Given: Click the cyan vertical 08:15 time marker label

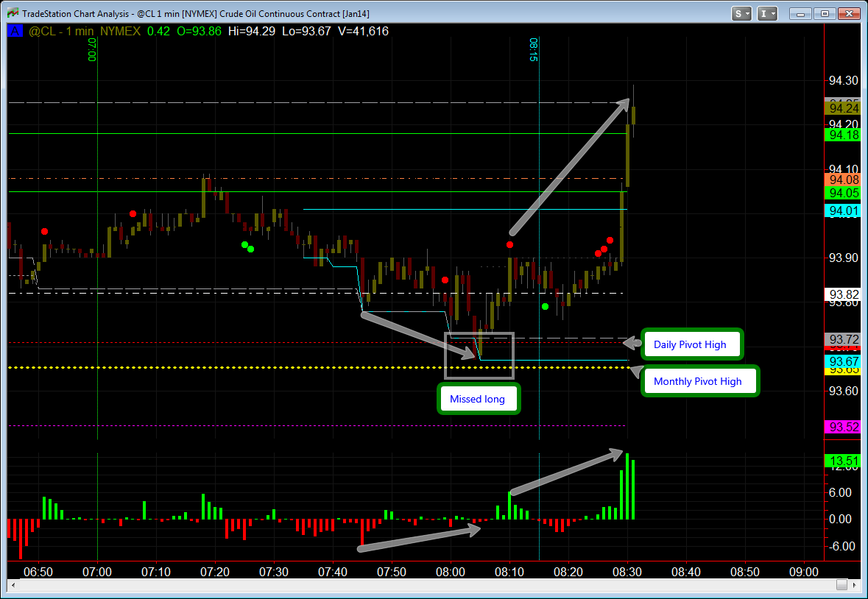Looking at the screenshot, I should (x=534, y=50).
